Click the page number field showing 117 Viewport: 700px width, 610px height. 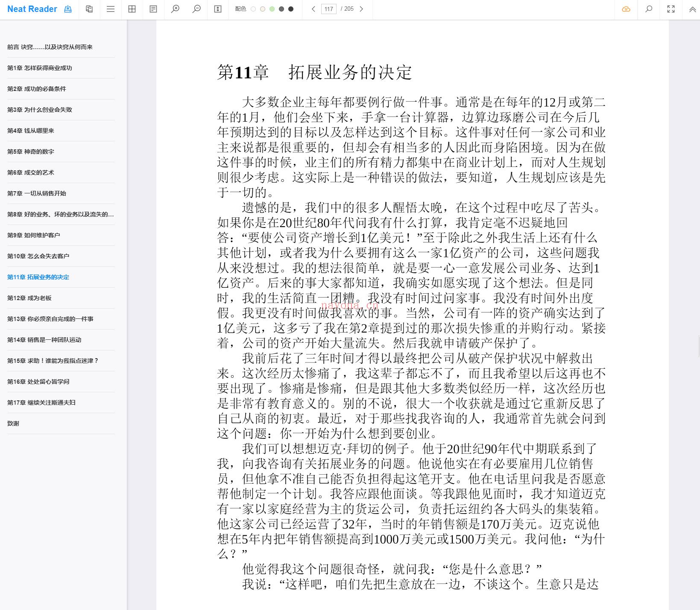click(x=329, y=9)
